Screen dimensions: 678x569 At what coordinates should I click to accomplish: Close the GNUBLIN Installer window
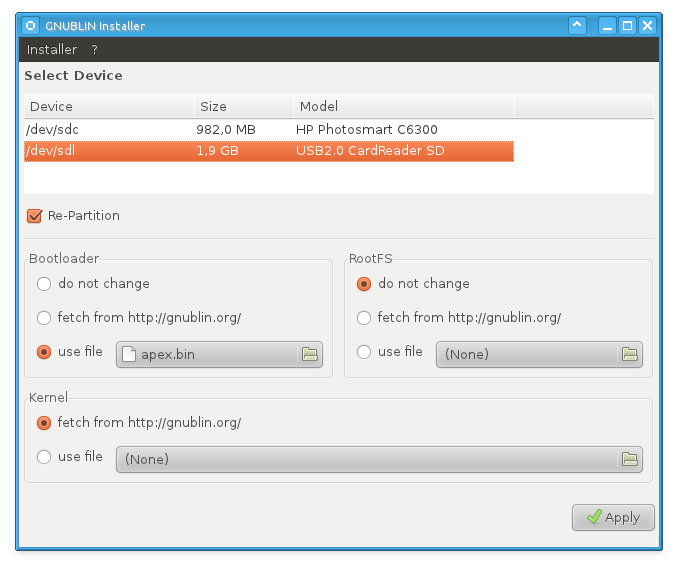click(647, 26)
